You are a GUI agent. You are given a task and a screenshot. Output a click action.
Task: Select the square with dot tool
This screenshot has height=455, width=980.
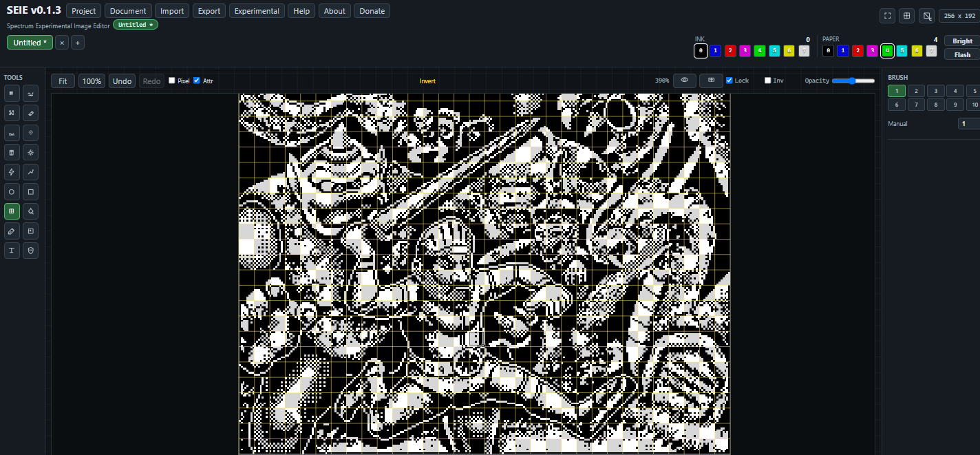30,231
